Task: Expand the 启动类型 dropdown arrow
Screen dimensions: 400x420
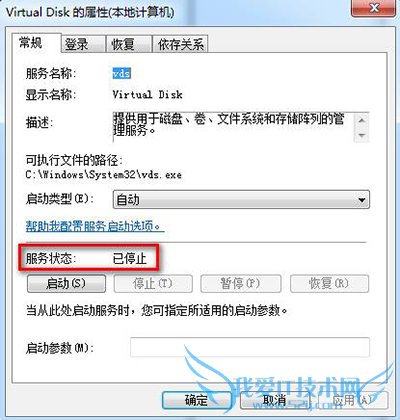Action: tap(362, 200)
